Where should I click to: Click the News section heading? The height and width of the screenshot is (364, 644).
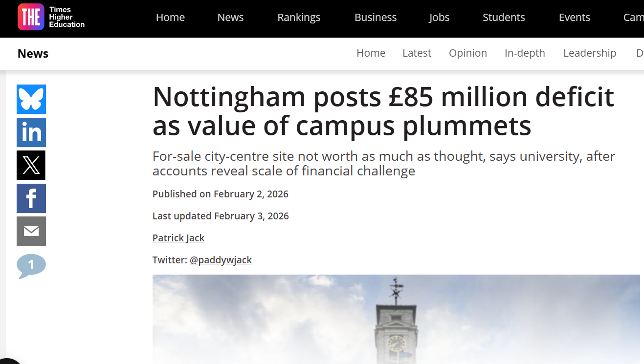pyautogui.click(x=33, y=54)
